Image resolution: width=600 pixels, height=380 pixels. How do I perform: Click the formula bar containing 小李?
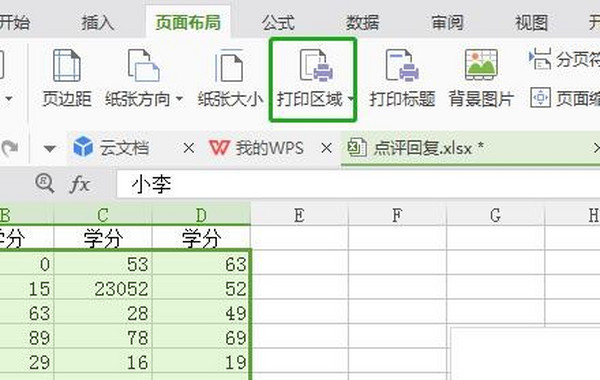358,184
